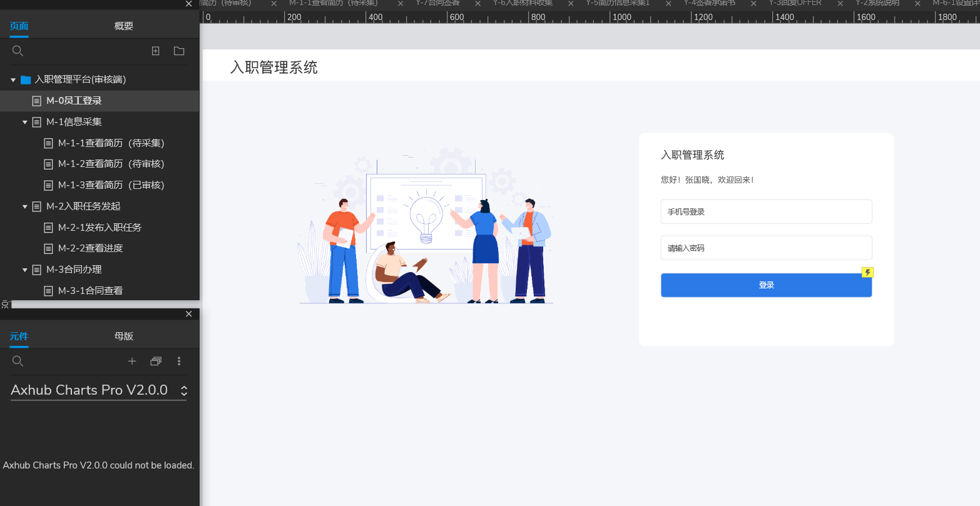
Task: Select the M-0员工登录 page
Action: click(100, 101)
